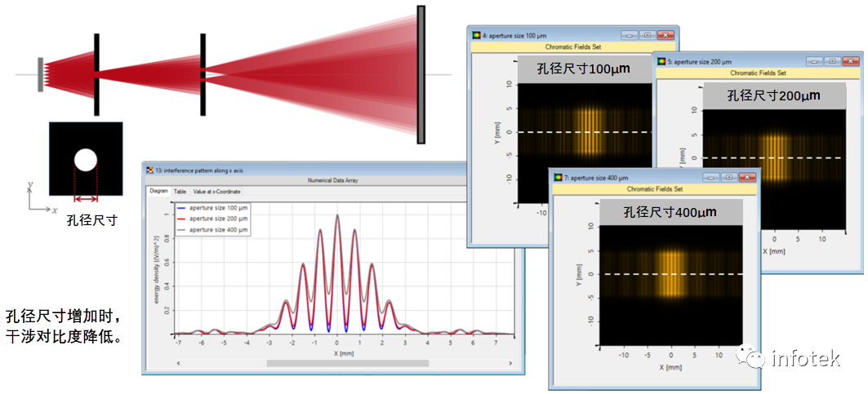Click title text '7: aperture size 400 µm'
The image size is (868, 394).
[x=596, y=178]
